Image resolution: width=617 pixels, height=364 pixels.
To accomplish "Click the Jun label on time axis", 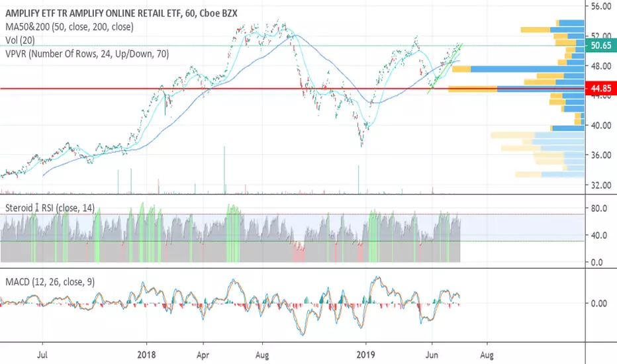I will point(432,355).
